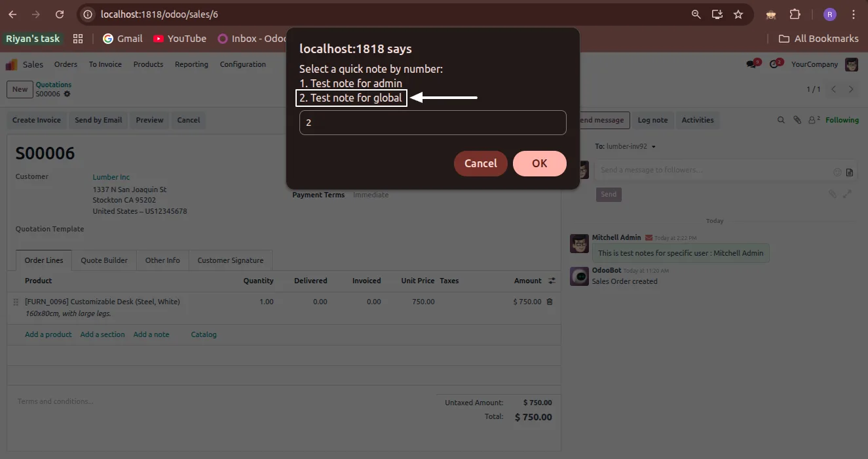This screenshot has width=868, height=459.
Task: Reload the current browser page
Action: click(60, 14)
